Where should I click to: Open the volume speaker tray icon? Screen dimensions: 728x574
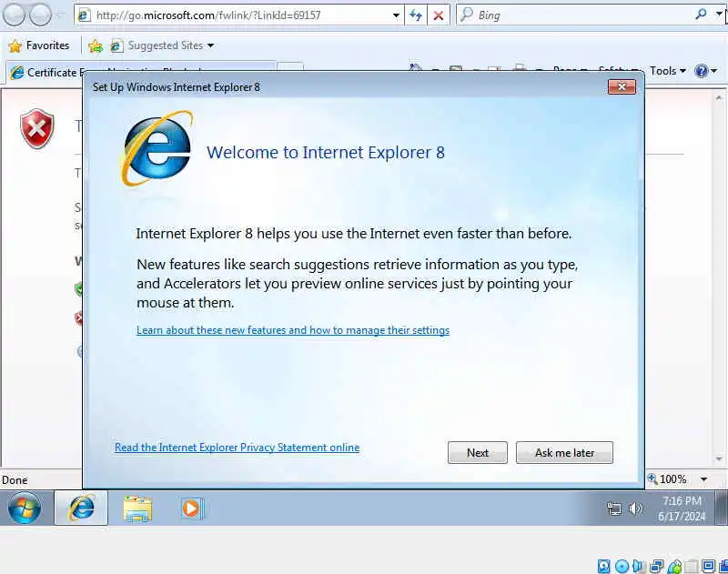(x=635, y=509)
